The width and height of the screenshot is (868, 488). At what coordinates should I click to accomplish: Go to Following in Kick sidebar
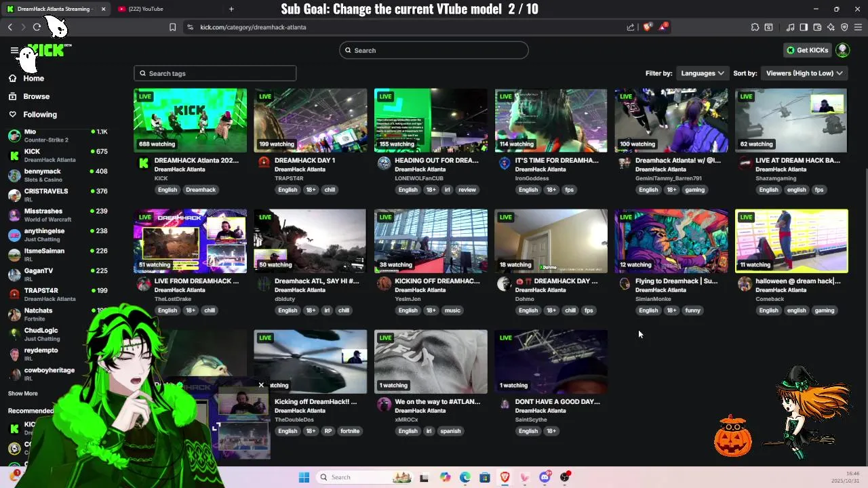40,115
